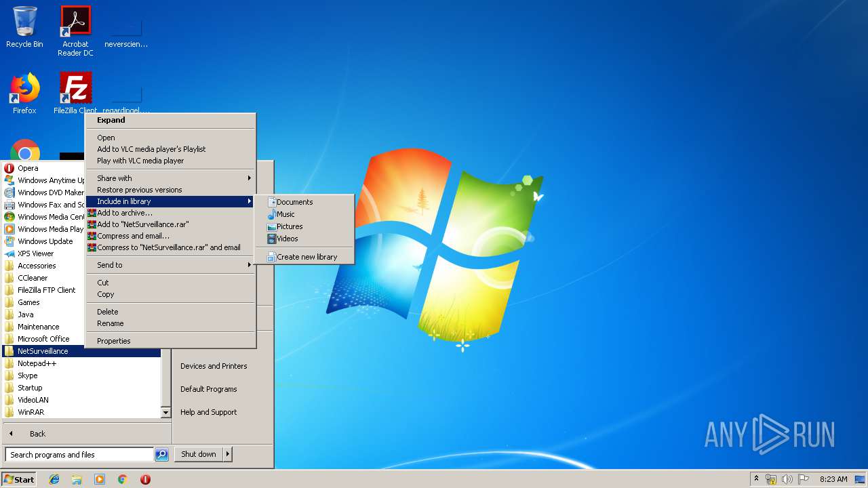This screenshot has height=488, width=868.
Task: Open the Send to submenu
Action: (x=170, y=265)
